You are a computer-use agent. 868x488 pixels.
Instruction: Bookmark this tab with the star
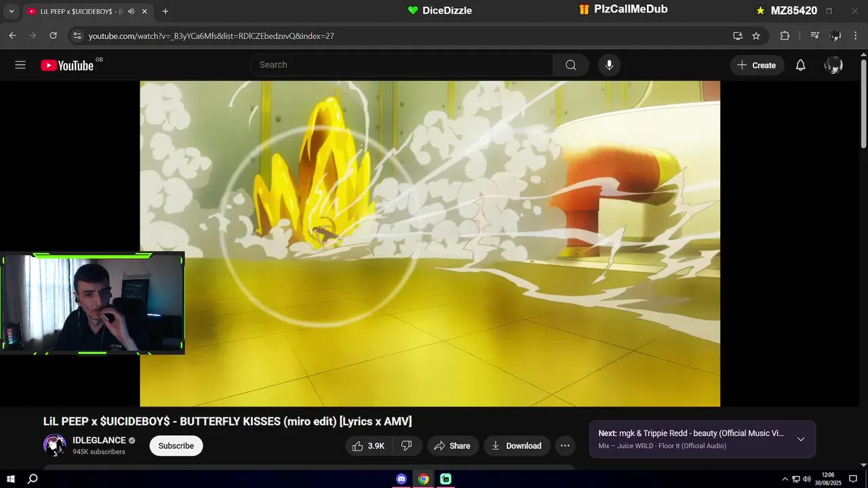[x=756, y=36]
